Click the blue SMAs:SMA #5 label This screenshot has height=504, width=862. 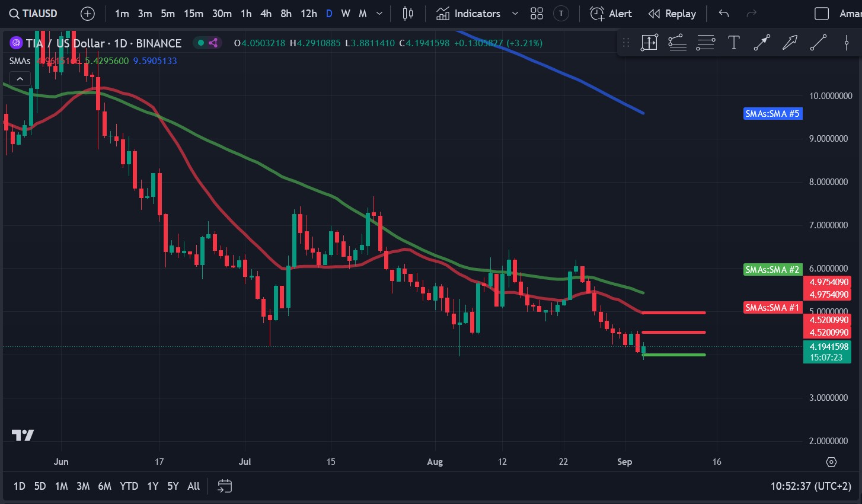772,114
